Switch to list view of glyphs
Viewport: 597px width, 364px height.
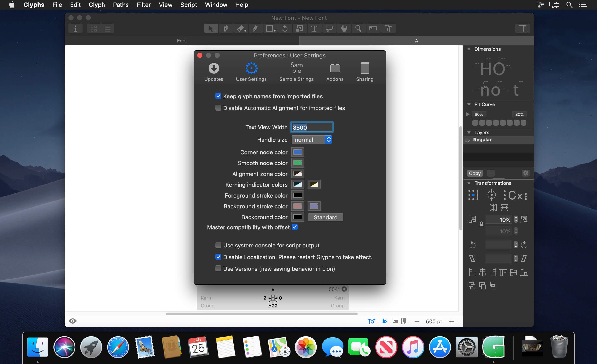(x=108, y=28)
